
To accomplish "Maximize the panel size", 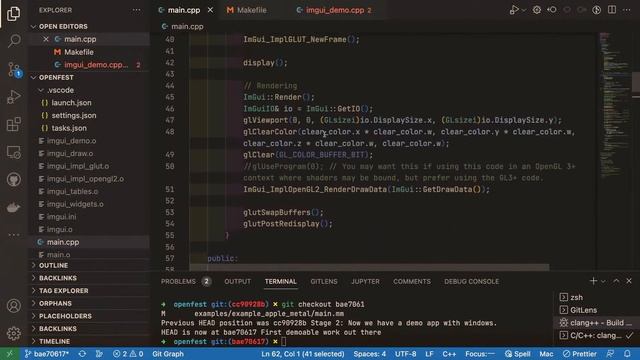I will click(616, 281).
